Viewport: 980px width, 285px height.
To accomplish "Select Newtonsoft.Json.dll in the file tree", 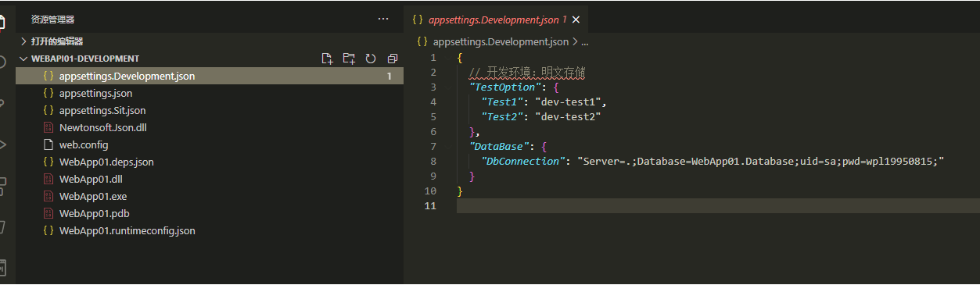I will (x=210, y=128).
